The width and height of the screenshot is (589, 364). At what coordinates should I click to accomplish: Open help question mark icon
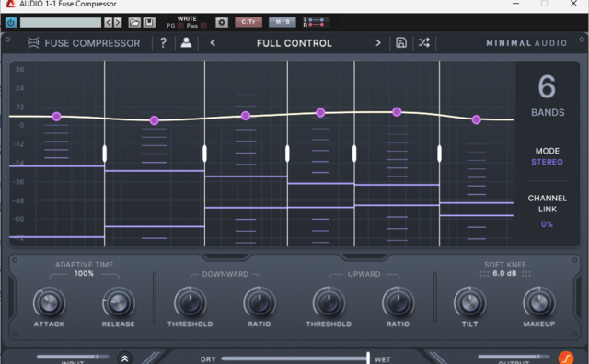[163, 43]
